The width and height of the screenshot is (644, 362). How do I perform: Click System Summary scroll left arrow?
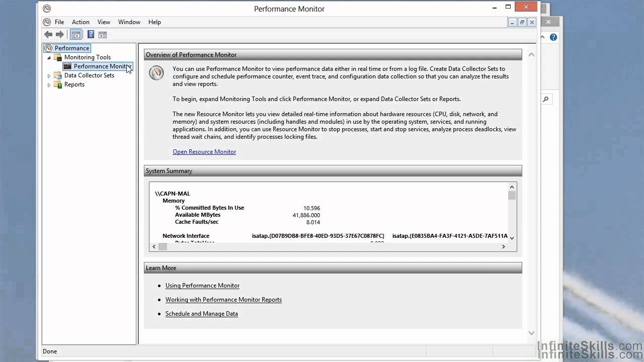point(154,246)
